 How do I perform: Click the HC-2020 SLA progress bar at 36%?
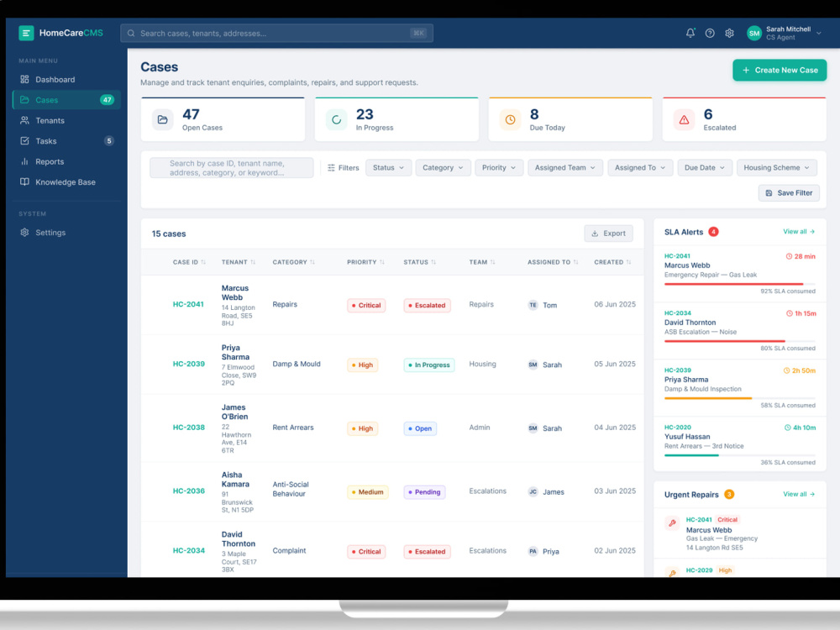[x=740, y=455]
